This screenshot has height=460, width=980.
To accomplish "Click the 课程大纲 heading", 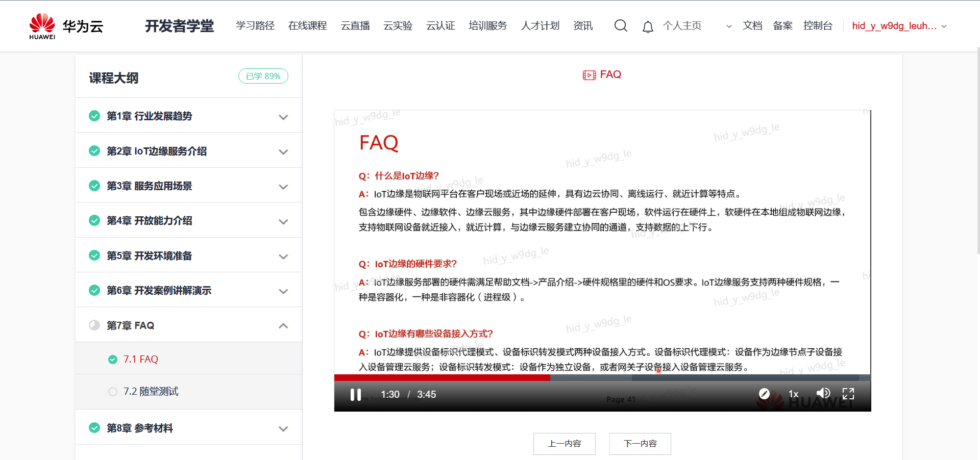I will tap(114, 78).
